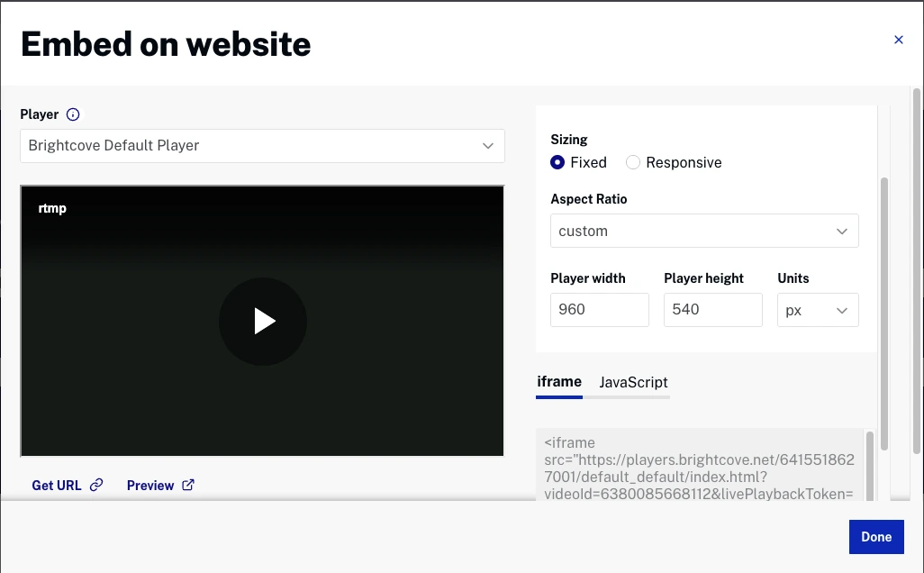This screenshot has height=573, width=924.
Task: Click the external-link icon beside Preview
Action: point(188,485)
